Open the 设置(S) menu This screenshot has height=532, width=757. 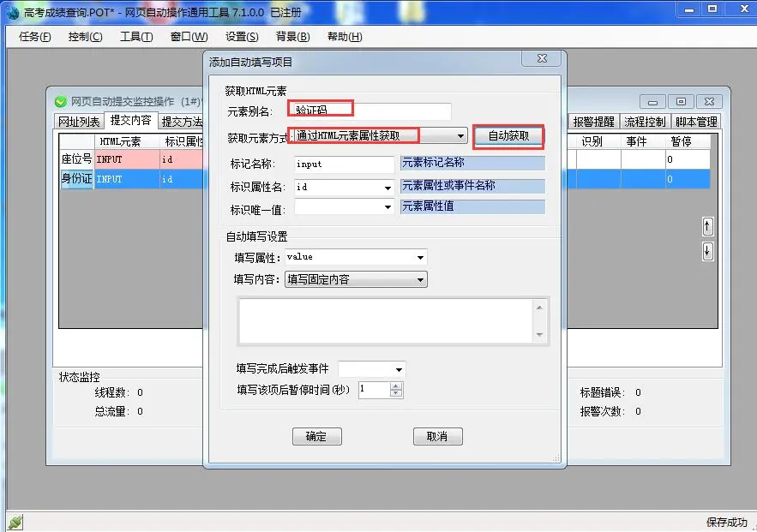(x=242, y=36)
